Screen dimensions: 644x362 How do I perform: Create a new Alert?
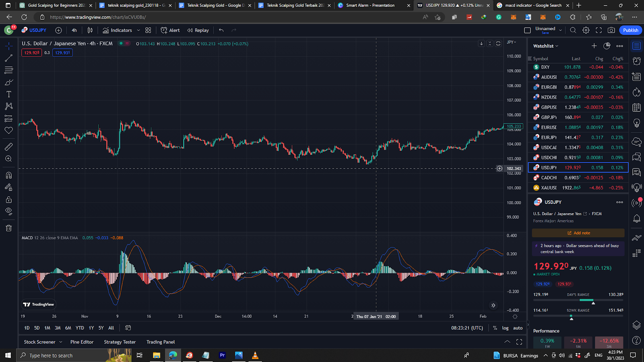point(170,30)
